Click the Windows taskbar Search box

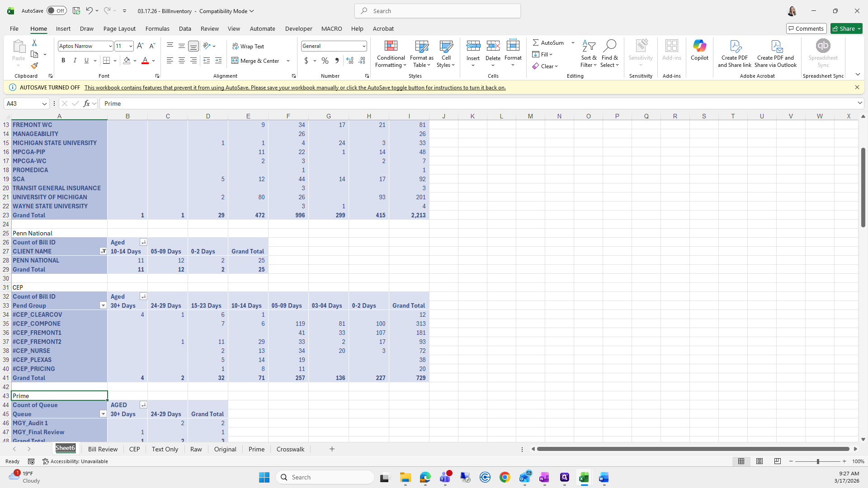(x=325, y=477)
